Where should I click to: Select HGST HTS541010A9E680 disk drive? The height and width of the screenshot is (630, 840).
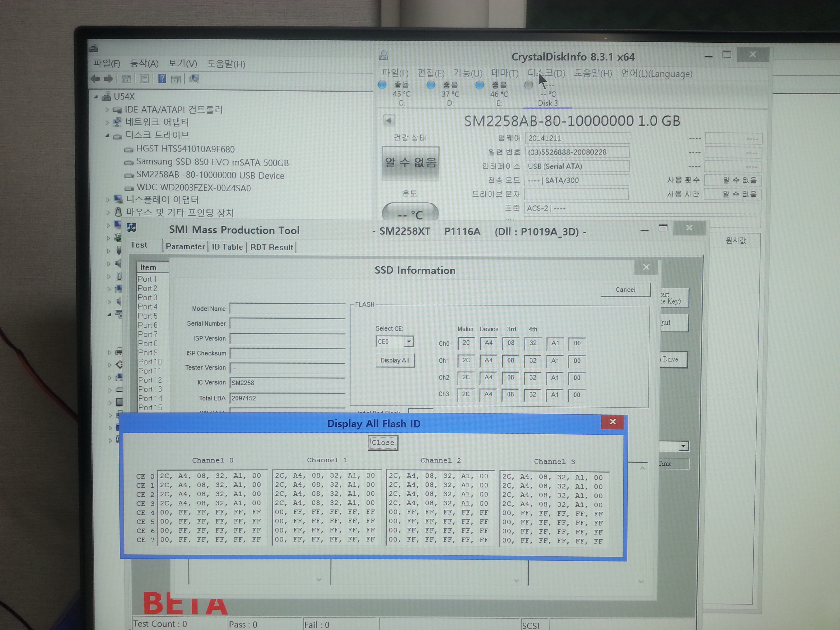[x=185, y=149]
